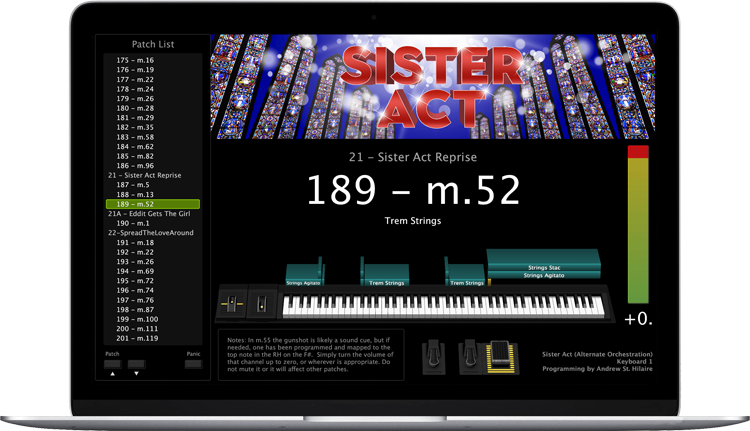Image resolution: width=750 pixels, height=431 pixels.
Task: Click Programming by Andrew St. Hilaire text
Action: pyautogui.click(x=597, y=369)
